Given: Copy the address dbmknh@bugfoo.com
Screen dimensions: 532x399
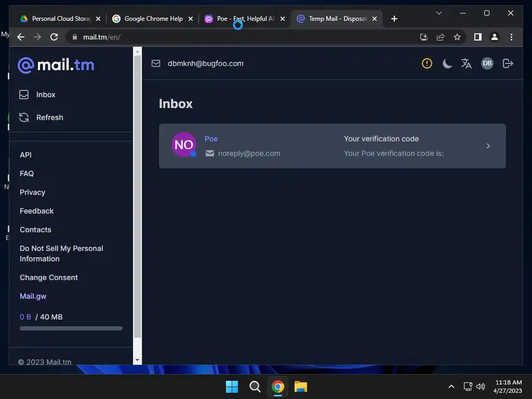Looking at the screenshot, I should (x=205, y=63).
